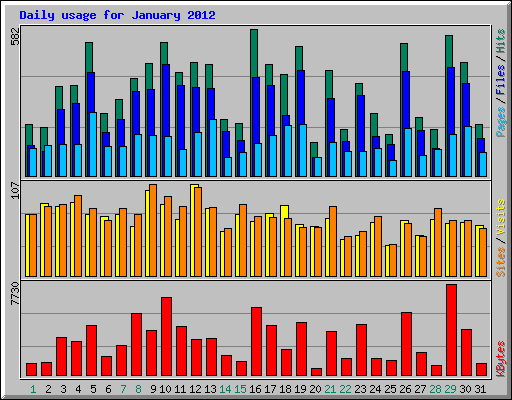512x400 pixels.
Task: Click day label 3 on the x-axis
Action: (63, 389)
